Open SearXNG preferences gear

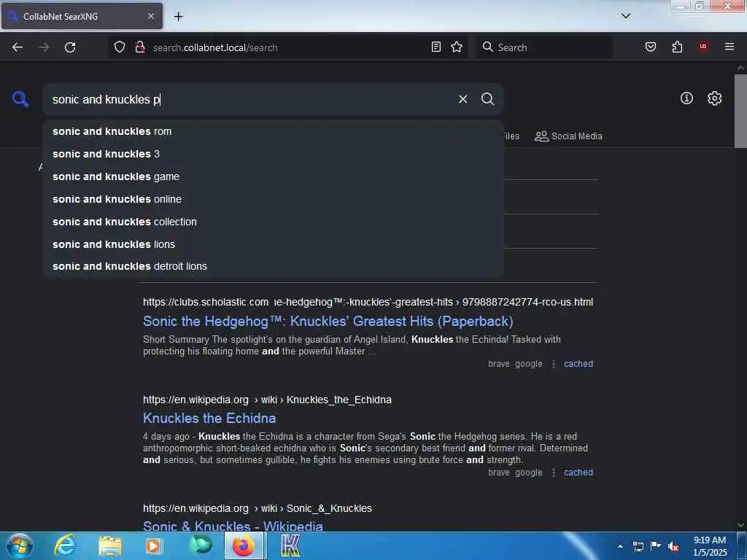(714, 98)
